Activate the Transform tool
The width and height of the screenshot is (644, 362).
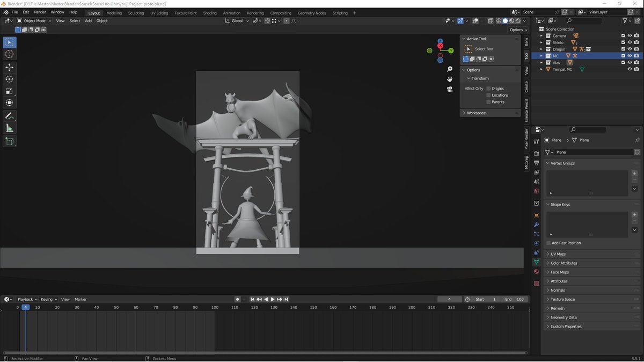click(10, 103)
